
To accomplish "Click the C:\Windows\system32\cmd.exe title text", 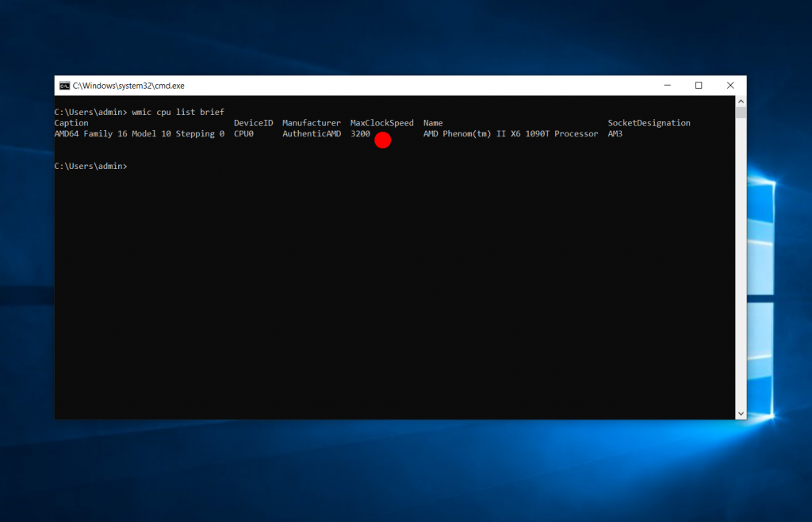I will (x=128, y=86).
